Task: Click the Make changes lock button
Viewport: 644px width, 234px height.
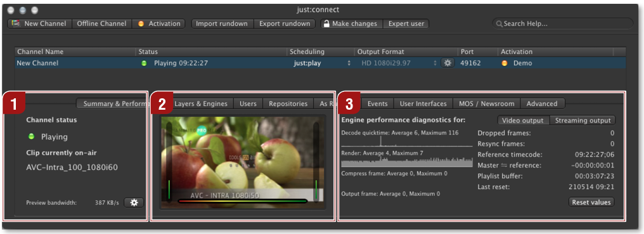Action: (x=352, y=24)
